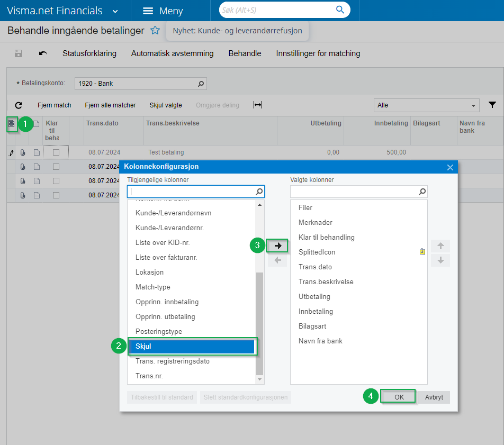The width and height of the screenshot is (504, 445).
Task: Click magnifier in Tilgjengelige kolonner search
Action: click(x=259, y=192)
